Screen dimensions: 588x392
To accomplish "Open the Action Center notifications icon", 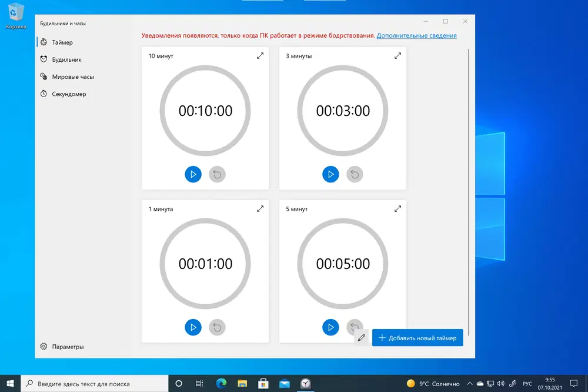I will point(574,383).
